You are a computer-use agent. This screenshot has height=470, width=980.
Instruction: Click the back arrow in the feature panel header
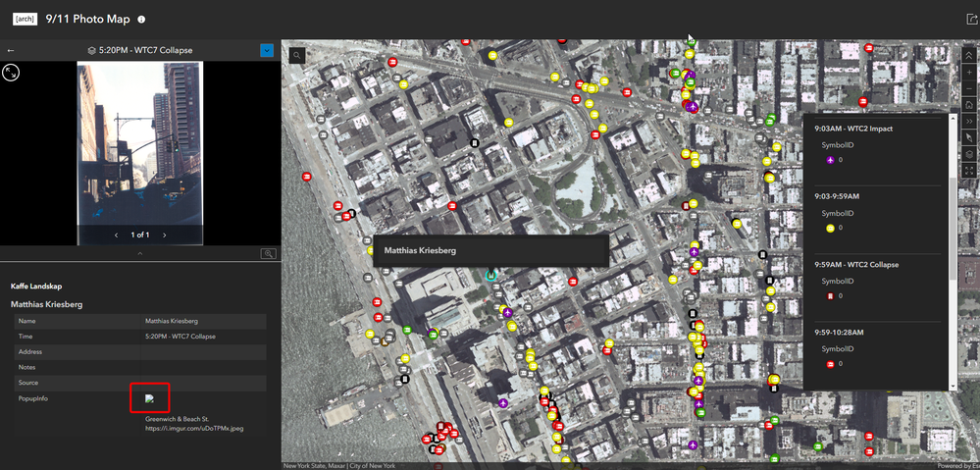point(11,51)
